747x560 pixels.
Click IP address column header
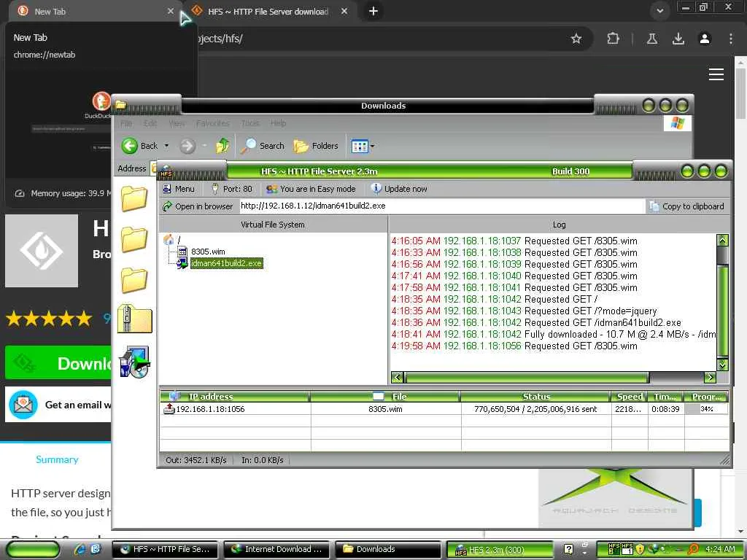234,397
